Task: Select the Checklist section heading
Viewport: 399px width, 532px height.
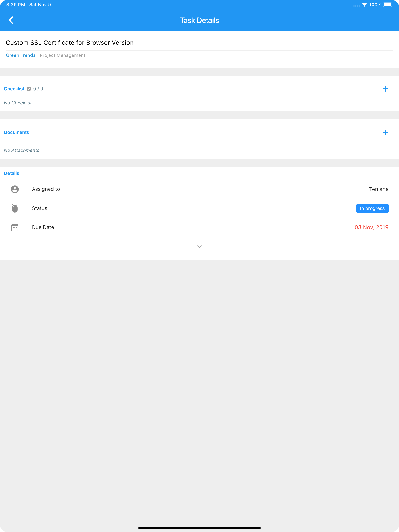Action: (14, 89)
